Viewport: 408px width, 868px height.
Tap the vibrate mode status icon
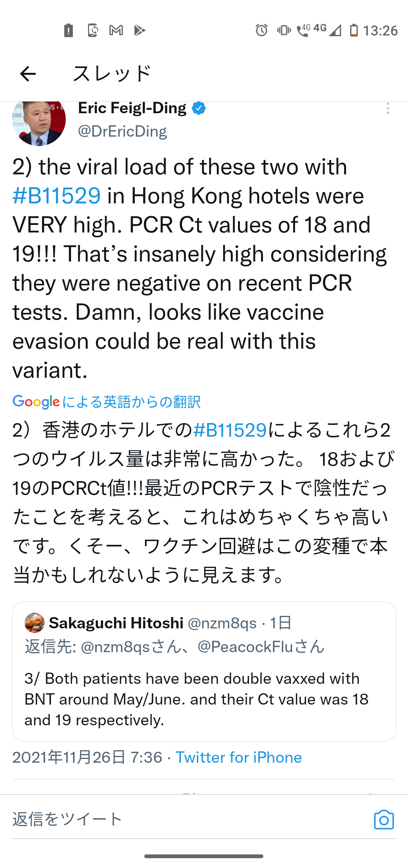(284, 30)
